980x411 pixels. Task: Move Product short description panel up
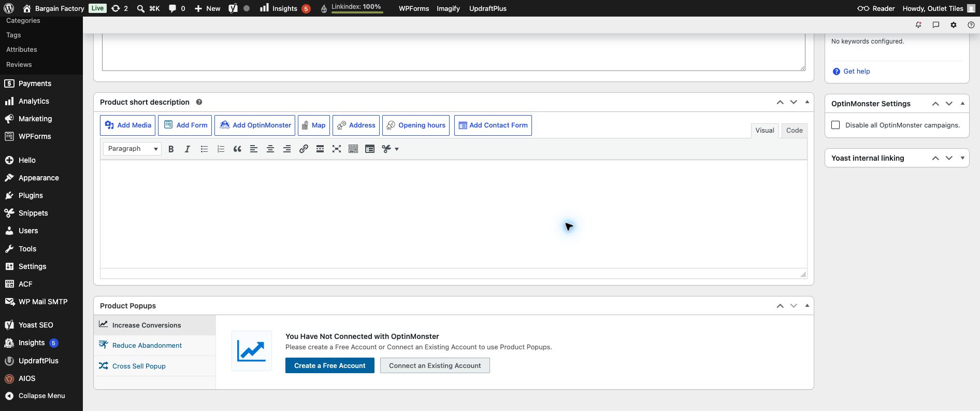tap(780, 102)
